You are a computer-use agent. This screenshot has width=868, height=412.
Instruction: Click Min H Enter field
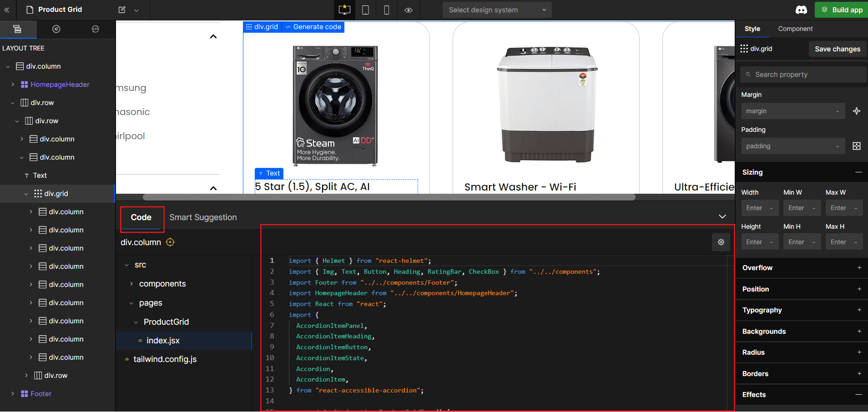802,242
